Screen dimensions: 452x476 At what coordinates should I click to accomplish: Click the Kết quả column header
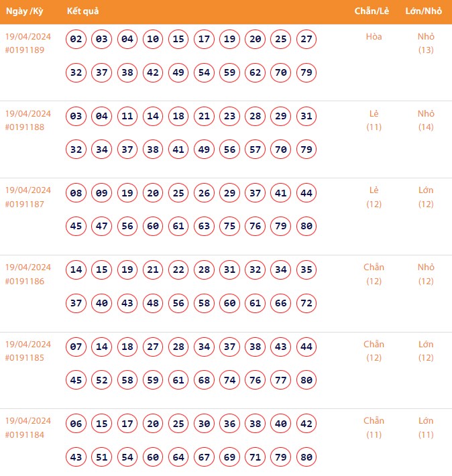coord(83,11)
